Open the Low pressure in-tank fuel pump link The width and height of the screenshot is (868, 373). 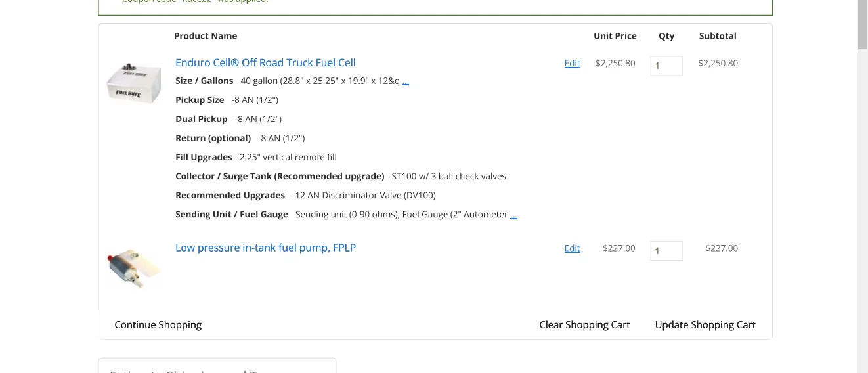pos(265,248)
